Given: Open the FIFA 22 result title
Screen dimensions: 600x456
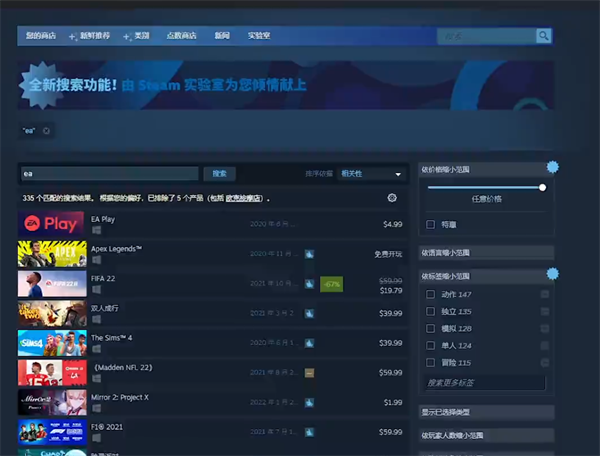Looking at the screenshot, I should pos(103,278).
